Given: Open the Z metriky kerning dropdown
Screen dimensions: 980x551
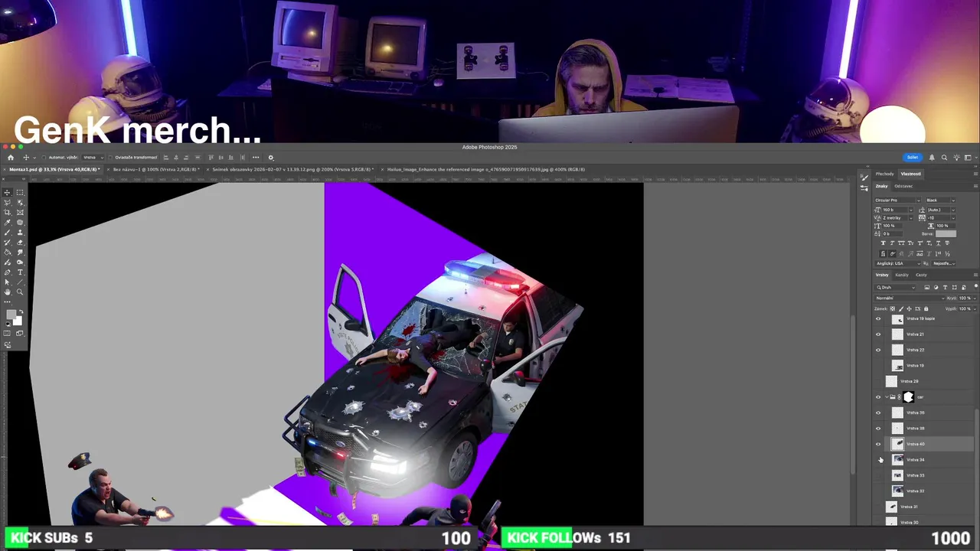Looking at the screenshot, I should point(911,218).
